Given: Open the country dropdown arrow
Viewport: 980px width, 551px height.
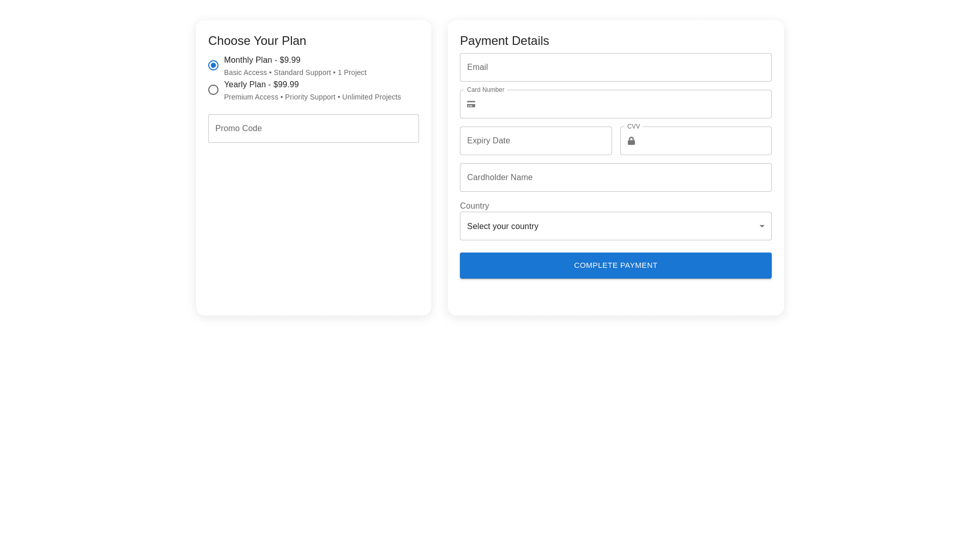Looking at the screenshot, I should 762,226.
